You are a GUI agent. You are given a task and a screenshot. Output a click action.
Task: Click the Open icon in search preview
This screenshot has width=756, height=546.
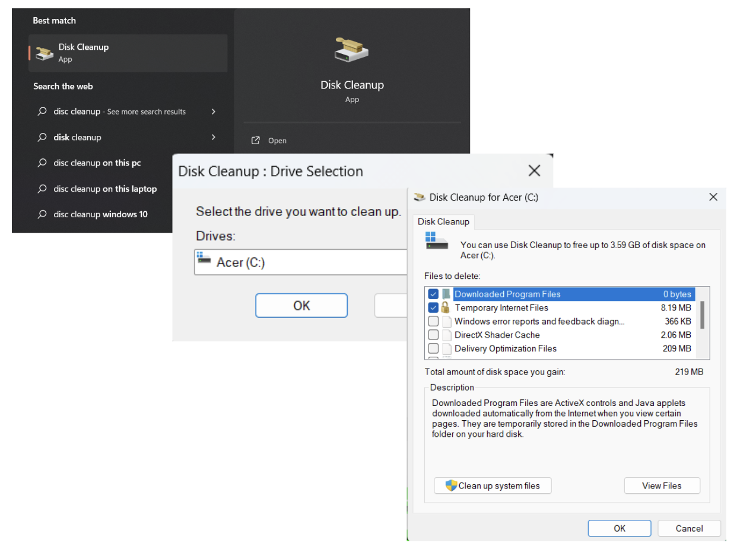tap(256, 141)
